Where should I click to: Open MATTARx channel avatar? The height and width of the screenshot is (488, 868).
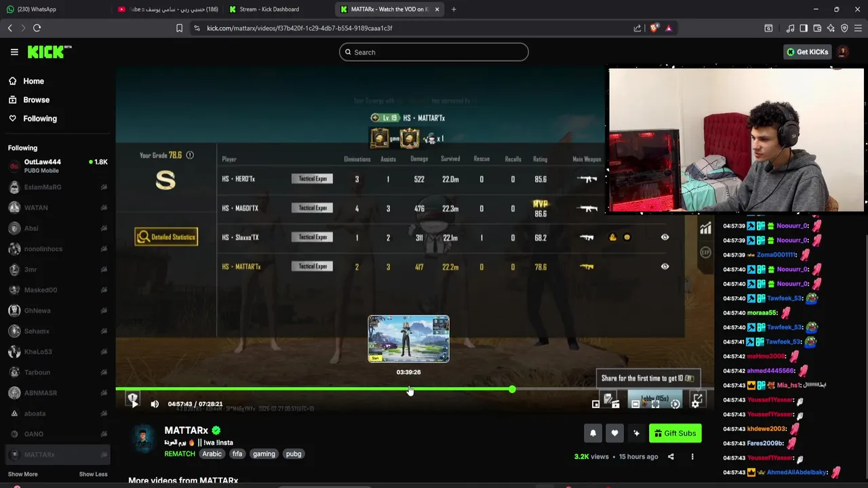tap(144, 439)
